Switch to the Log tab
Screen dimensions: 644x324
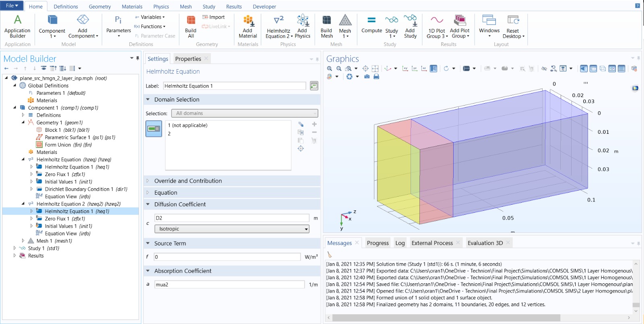click(400, 243)
